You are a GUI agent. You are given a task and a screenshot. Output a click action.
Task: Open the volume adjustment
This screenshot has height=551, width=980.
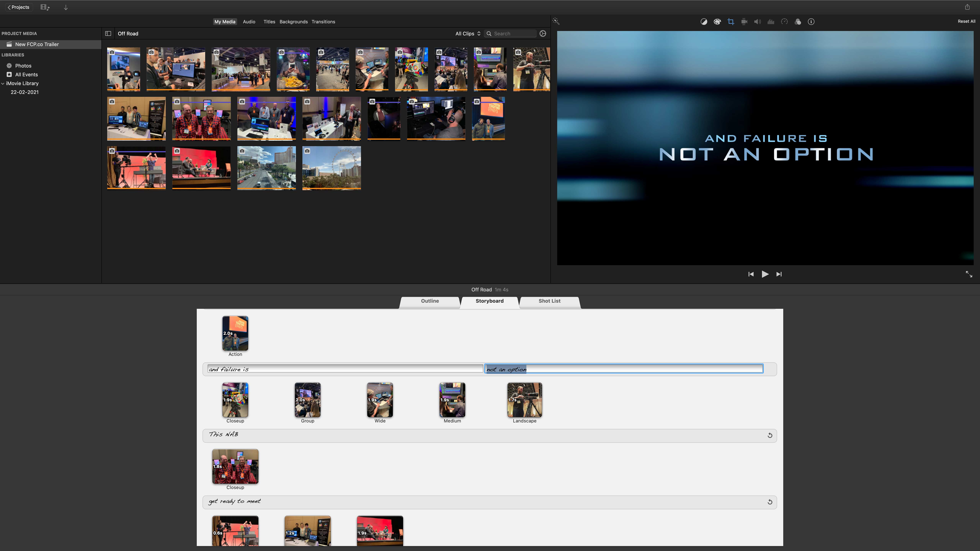[x=757, y=22]
